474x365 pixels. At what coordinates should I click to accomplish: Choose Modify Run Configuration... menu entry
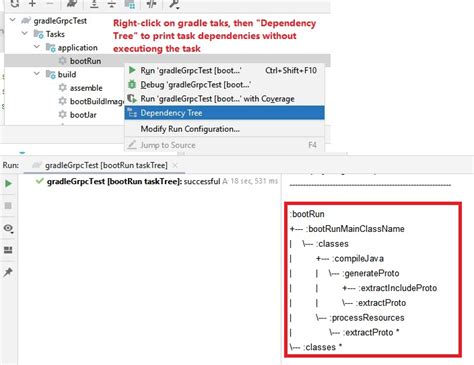point(224,129)
